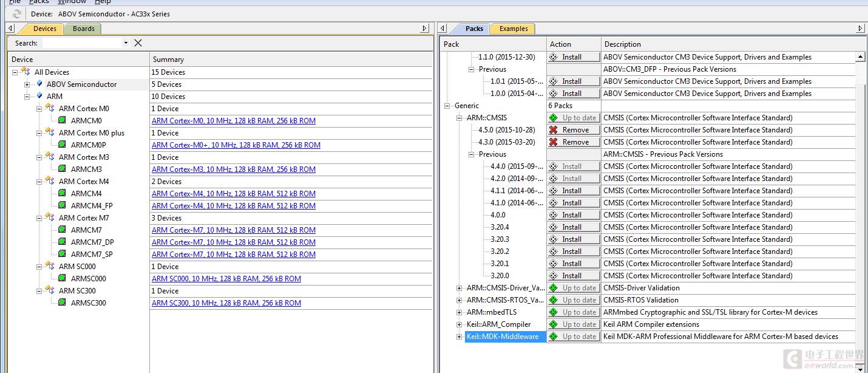Collapse the ARM Cortex M4 family node
This screenshot has width=868, height=373.
(39, 182)
